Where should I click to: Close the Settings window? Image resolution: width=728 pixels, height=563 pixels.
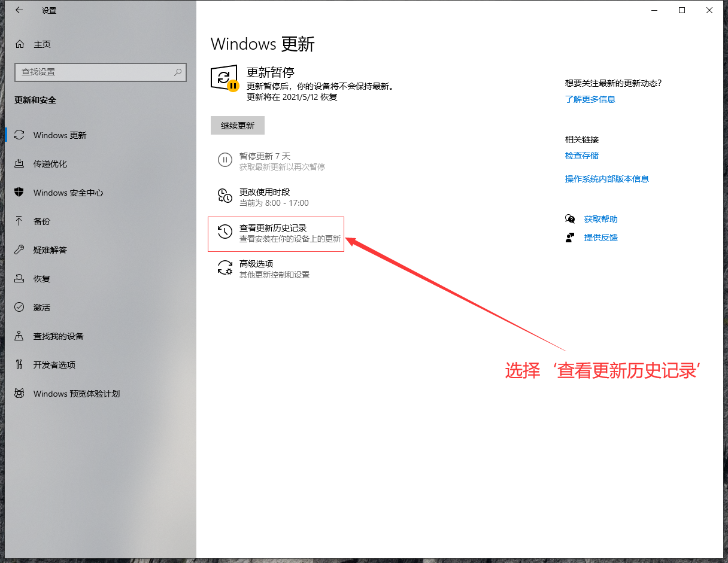click(709, 10)
